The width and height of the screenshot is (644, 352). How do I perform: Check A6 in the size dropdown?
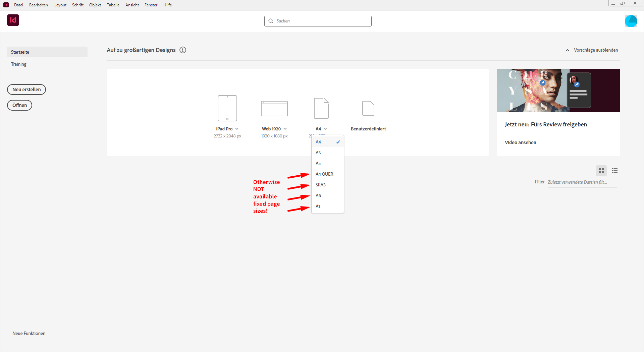(x=318, y=195)
